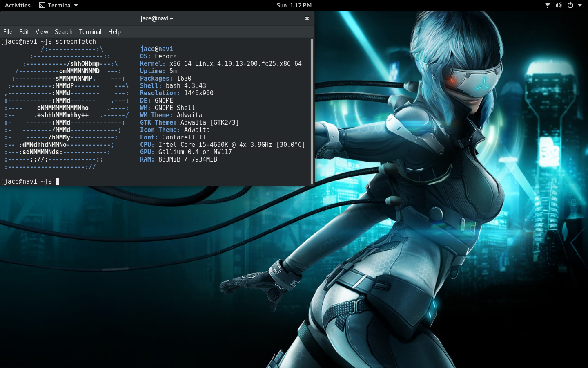Open the Search menu
Screen dimensions: 588x368
[64, 32]
